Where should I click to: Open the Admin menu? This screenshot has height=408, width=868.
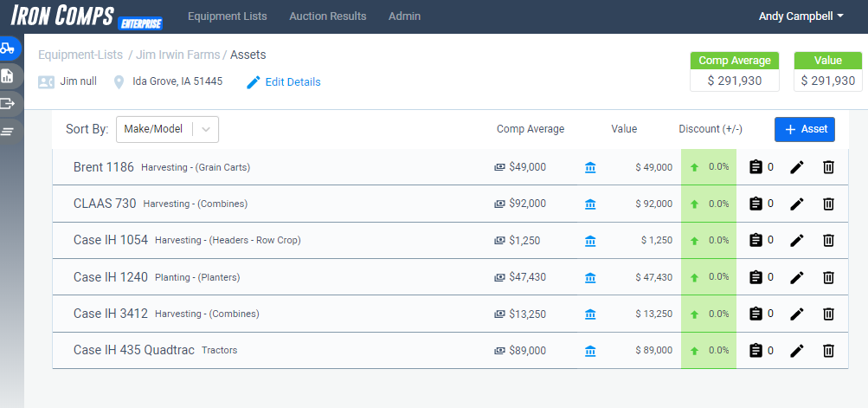(x=405, y=16)
